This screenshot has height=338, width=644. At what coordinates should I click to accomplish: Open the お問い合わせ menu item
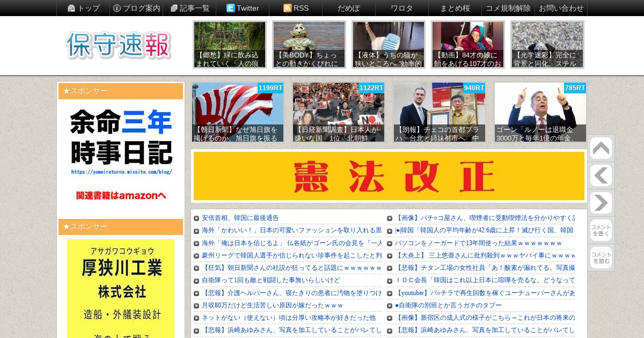[x=561, y=8]
